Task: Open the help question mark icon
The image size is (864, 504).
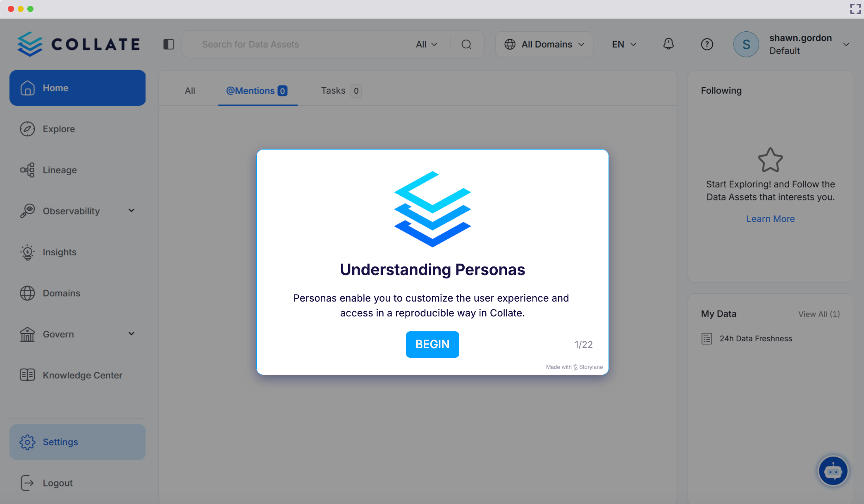Action: [707, 44]
